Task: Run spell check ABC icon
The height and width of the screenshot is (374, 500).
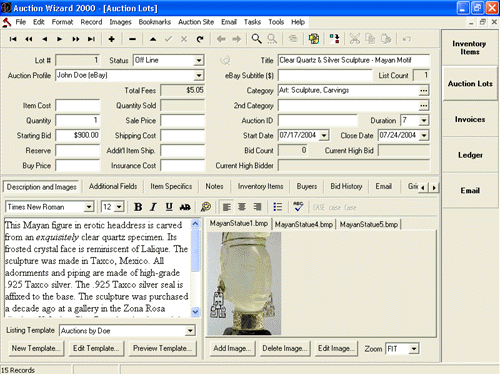Action: [x=298, y=207]
